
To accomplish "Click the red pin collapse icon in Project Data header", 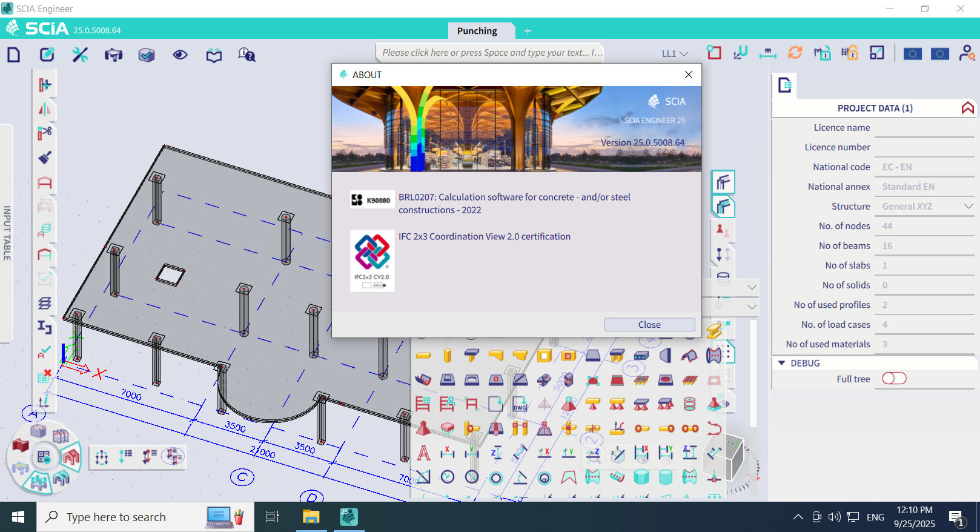I will (x=967, y=108).
